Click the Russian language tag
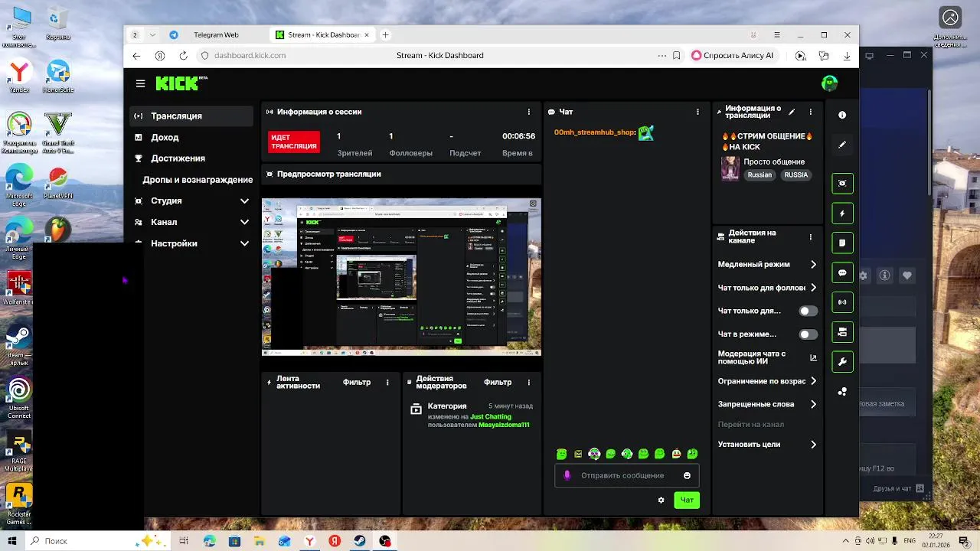Viewport: 980px width, 551px height. pos(759,175)
